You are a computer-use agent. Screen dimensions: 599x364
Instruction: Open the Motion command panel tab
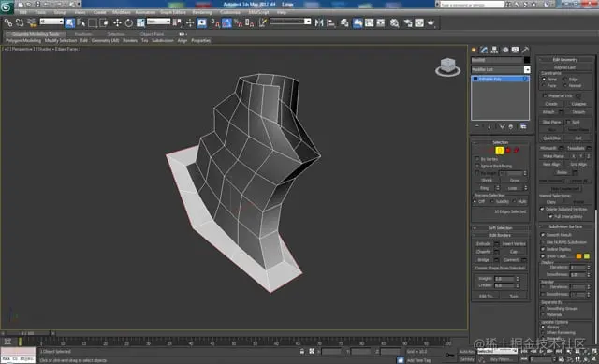pos(505,50)
